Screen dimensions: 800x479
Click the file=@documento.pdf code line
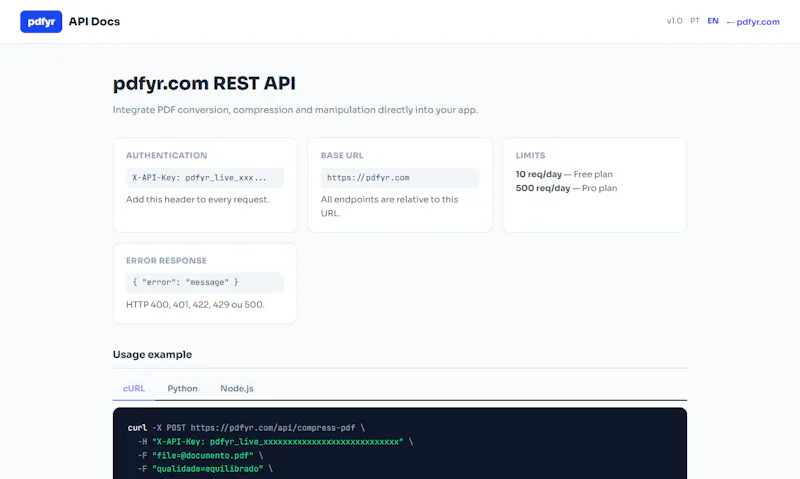pyautogui.click(x=200, y=455)
